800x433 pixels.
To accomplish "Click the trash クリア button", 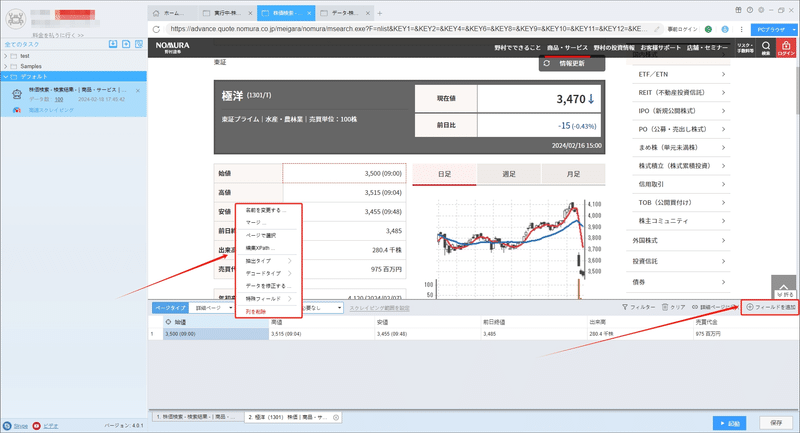I will (673, 307).
